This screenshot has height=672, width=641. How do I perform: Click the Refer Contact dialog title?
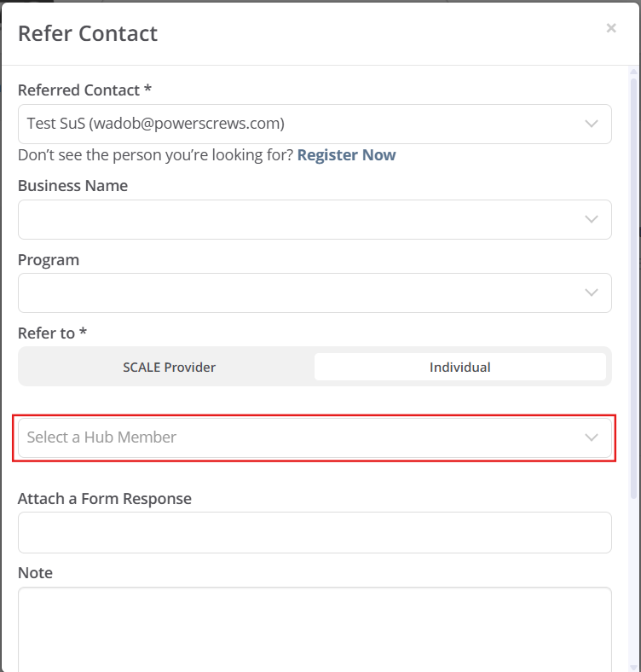(88, 33)
